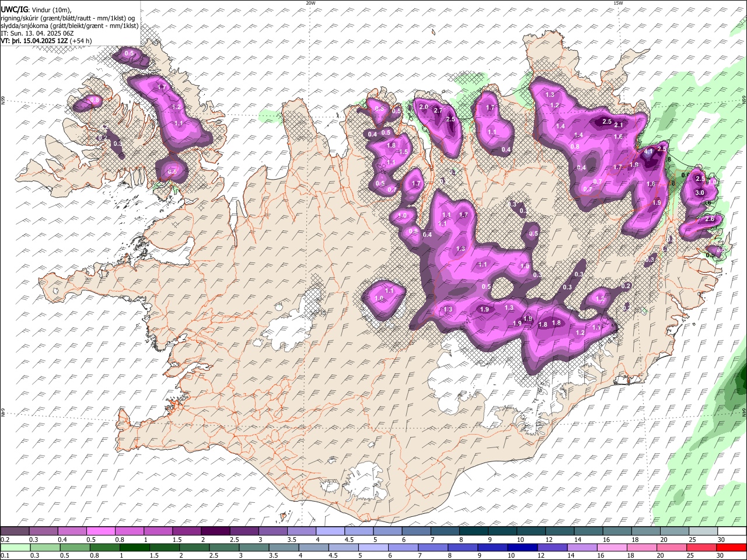This screenshot has height=560, width=747.
Task: Select the light grey upper swatch between 25 and 30
Action: click(702, 531)
